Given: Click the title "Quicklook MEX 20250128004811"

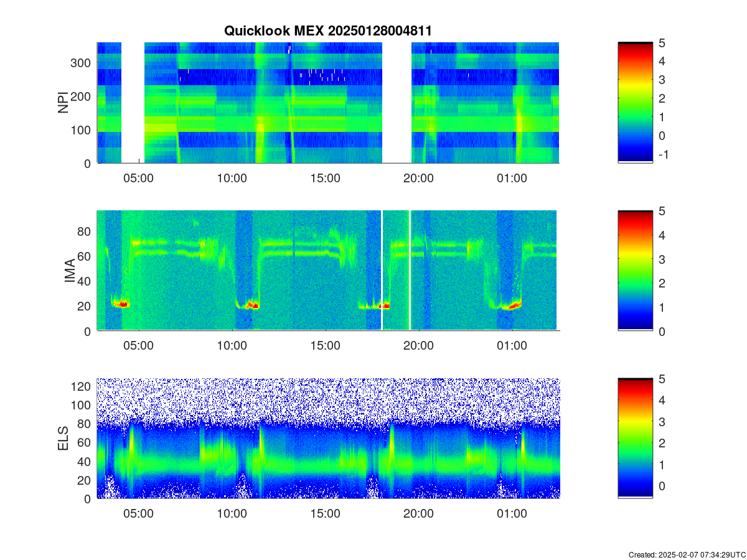Looking at the screenshot, I should tap(327, 30).
